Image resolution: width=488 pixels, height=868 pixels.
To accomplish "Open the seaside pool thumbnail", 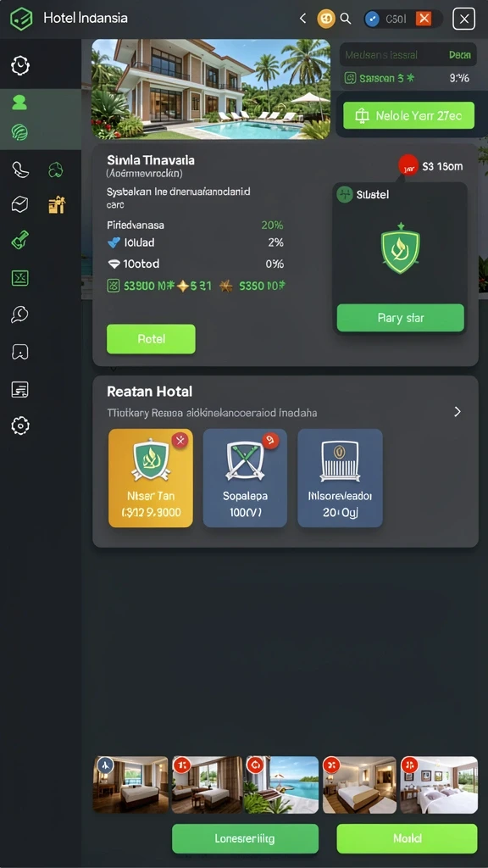I will 281,785.
